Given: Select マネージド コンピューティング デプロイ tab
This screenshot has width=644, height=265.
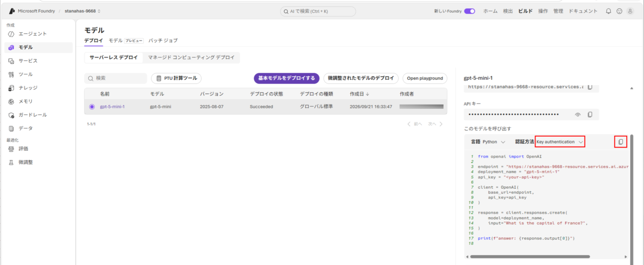Looking at the screenshot, I should coord(191,57).
